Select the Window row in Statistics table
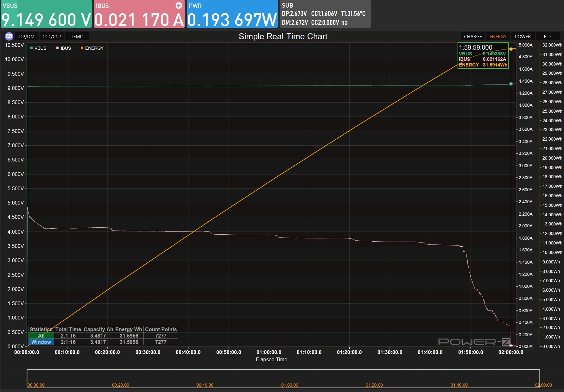The height and width of the screenshot is (392, 564). point(41,342)
